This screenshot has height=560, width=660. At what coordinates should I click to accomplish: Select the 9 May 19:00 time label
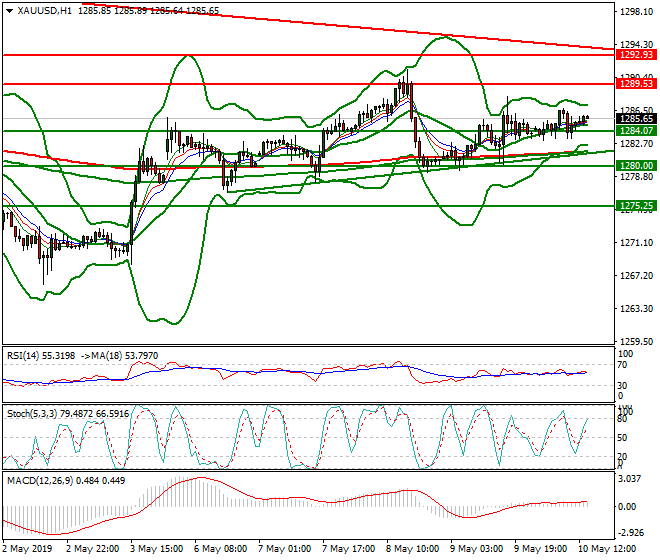pyautogui.click(x=541, y=549)
